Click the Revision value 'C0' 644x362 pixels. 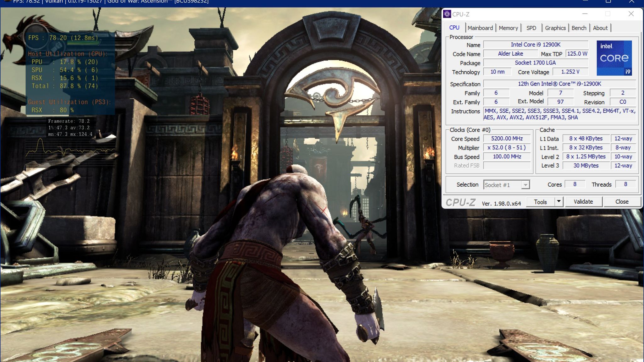623,102
